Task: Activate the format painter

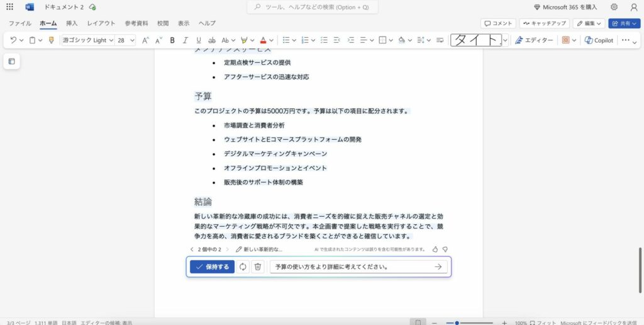Action: (52, 40)
